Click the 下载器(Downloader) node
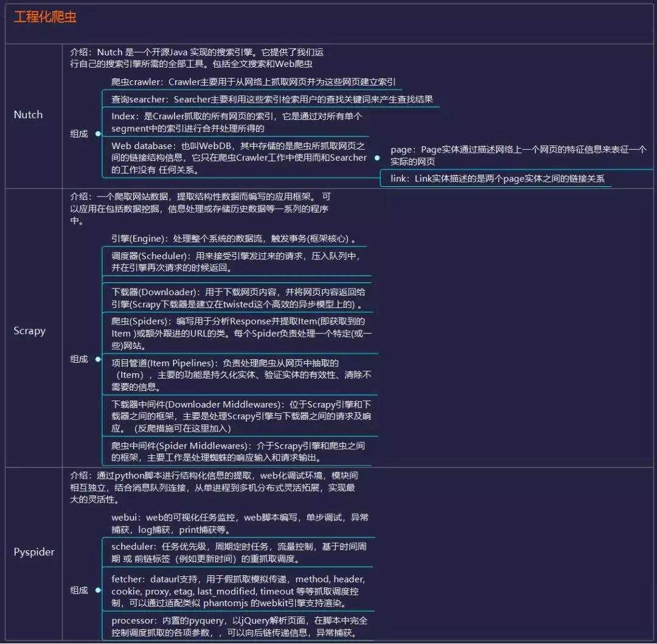This screenshot has width=657, height=644. coord(238,298)
